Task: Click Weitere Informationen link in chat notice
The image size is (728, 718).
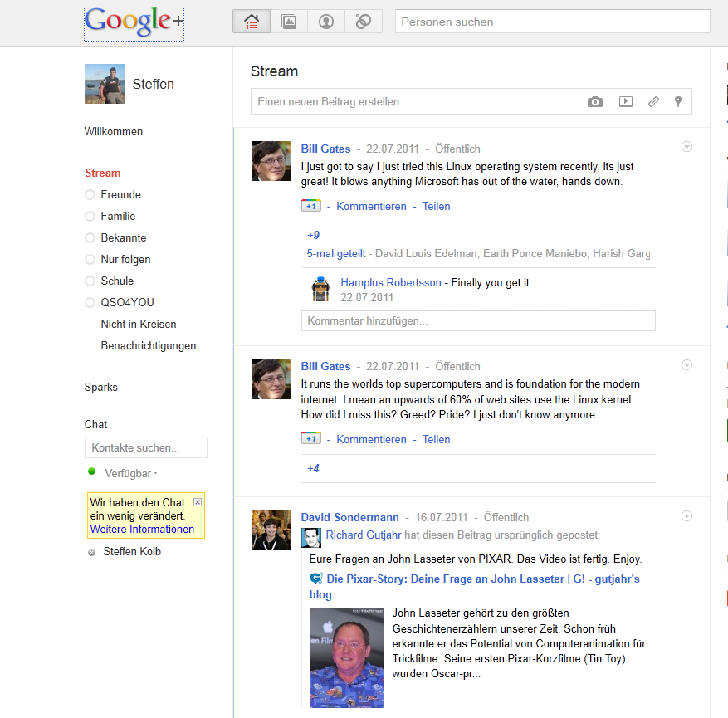Action: tap(142, 529)
